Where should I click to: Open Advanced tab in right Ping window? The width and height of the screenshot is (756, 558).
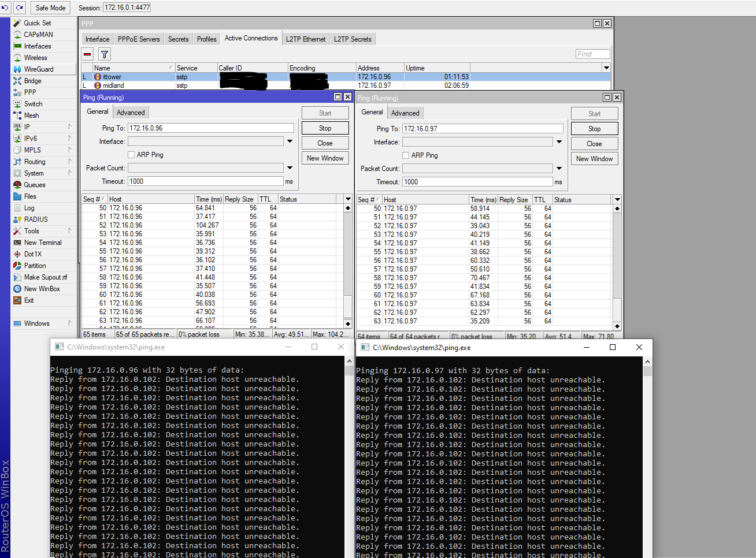tap(405, 113)
